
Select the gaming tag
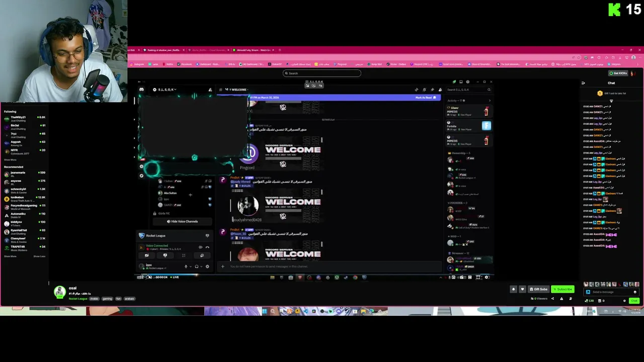(x=107, y=299)
